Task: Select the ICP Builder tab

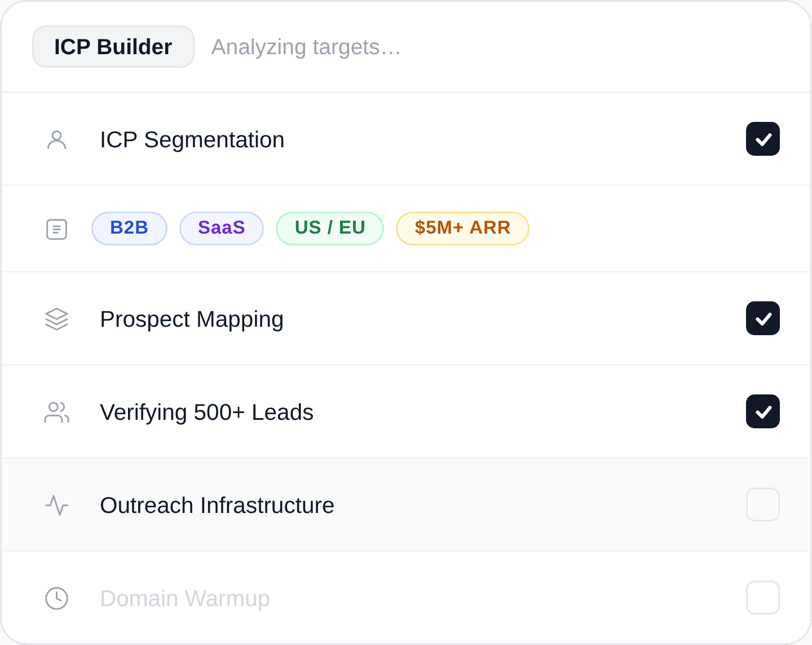Action: 113,47
